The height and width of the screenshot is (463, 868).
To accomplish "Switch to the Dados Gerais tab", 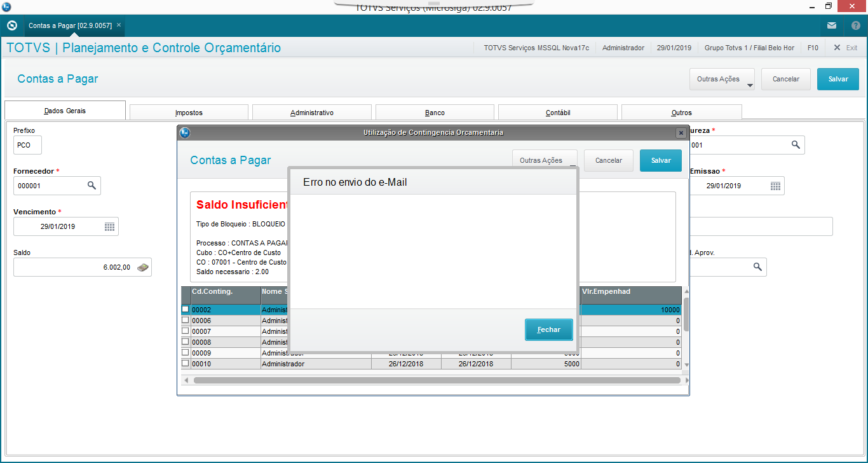I will (x=65, y=111).
